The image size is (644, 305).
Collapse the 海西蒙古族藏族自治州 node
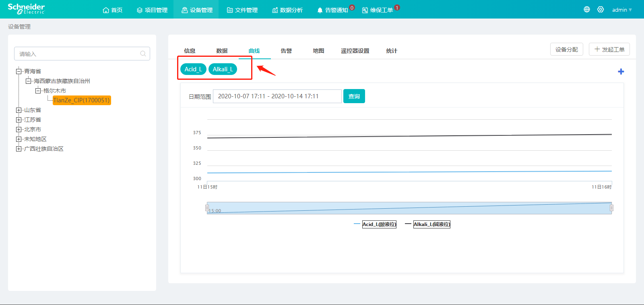[x=28, y=81]
